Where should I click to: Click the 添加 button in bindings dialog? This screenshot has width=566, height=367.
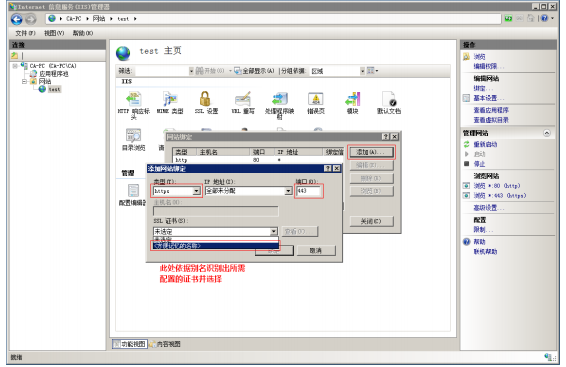[x=371, y=152]
